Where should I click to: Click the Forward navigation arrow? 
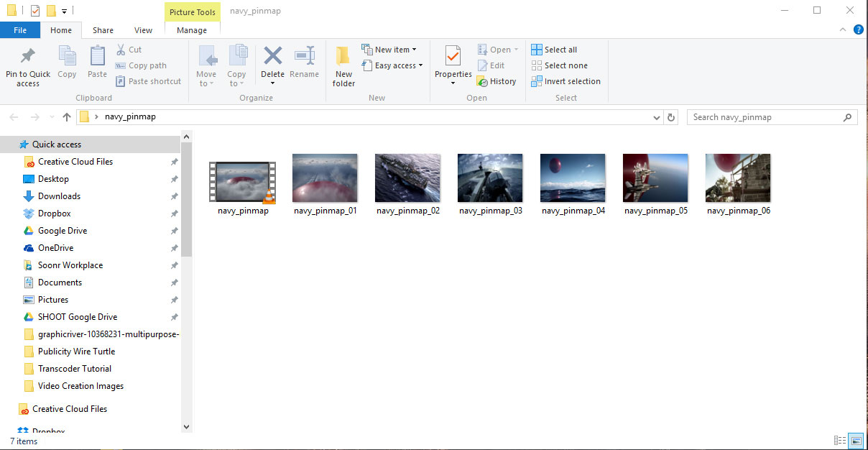tap(34, 117)
